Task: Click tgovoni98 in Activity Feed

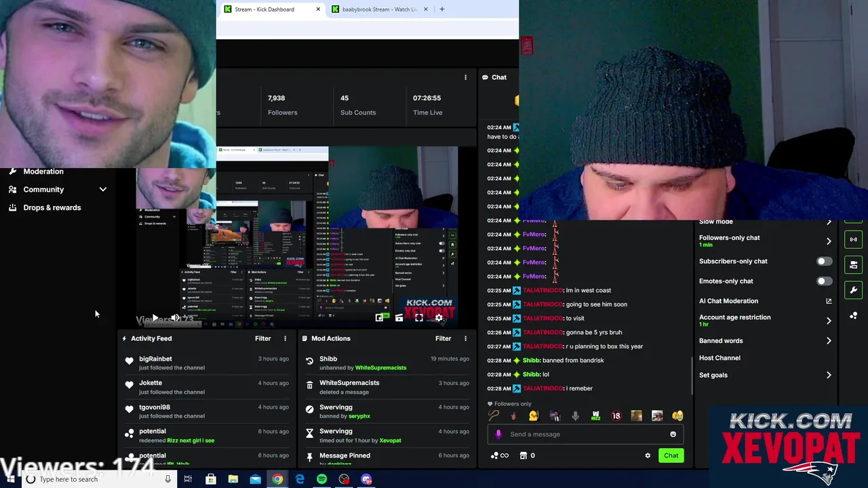Action: (155, 407)
